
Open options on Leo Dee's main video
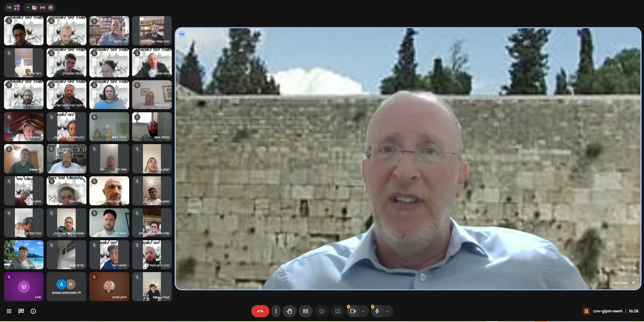coord(182,34)
